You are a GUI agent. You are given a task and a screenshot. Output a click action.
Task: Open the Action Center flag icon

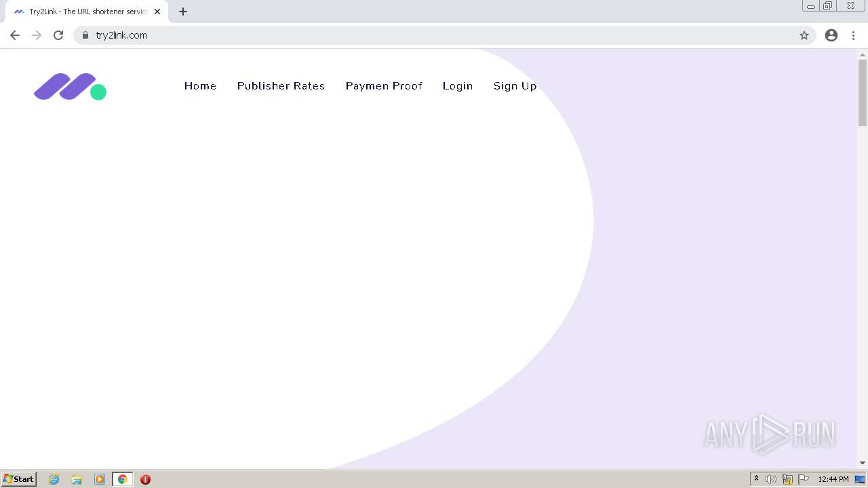tap(804, 479)
